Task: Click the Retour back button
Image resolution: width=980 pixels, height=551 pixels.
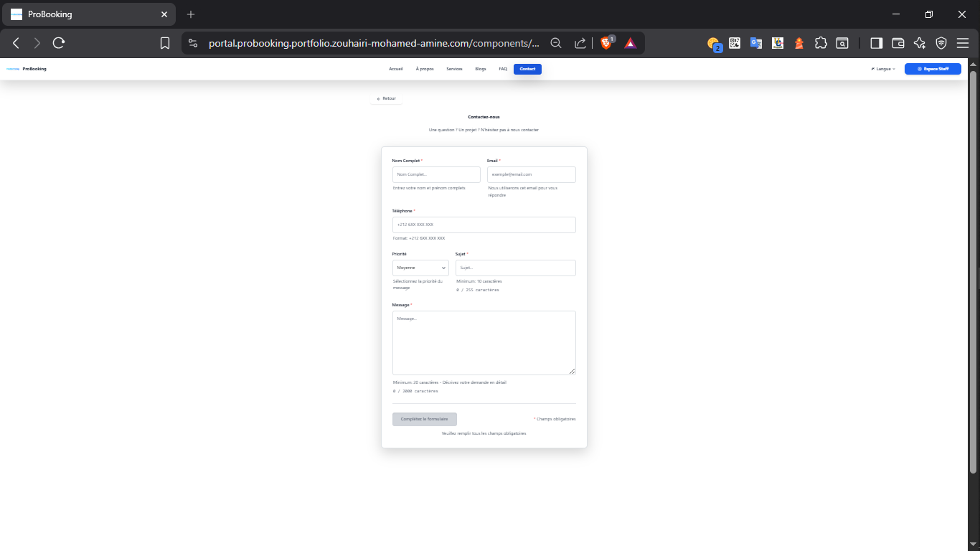Action: [x=387, y=98]
